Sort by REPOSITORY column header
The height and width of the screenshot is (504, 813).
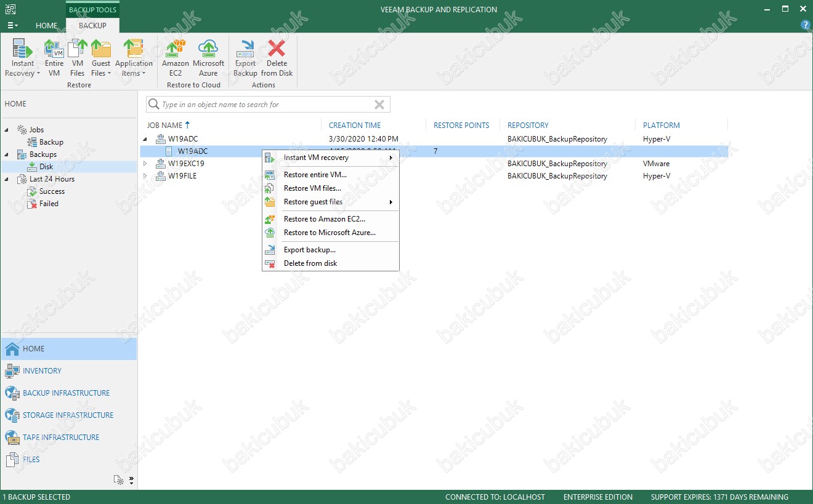coord(528,125)
